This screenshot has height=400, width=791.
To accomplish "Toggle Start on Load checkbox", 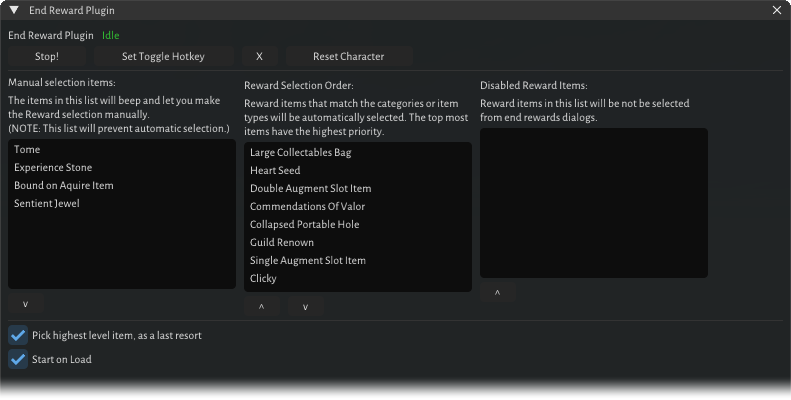I will point(18,360).
